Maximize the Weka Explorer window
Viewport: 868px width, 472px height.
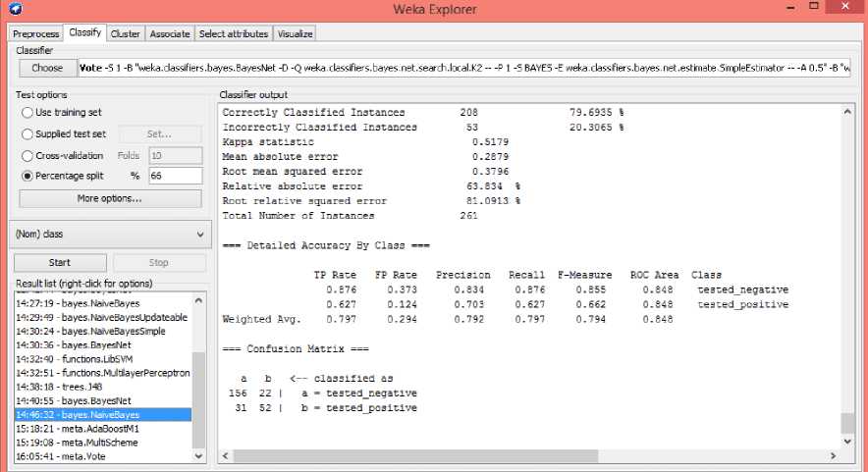click(x=813, y=7)
